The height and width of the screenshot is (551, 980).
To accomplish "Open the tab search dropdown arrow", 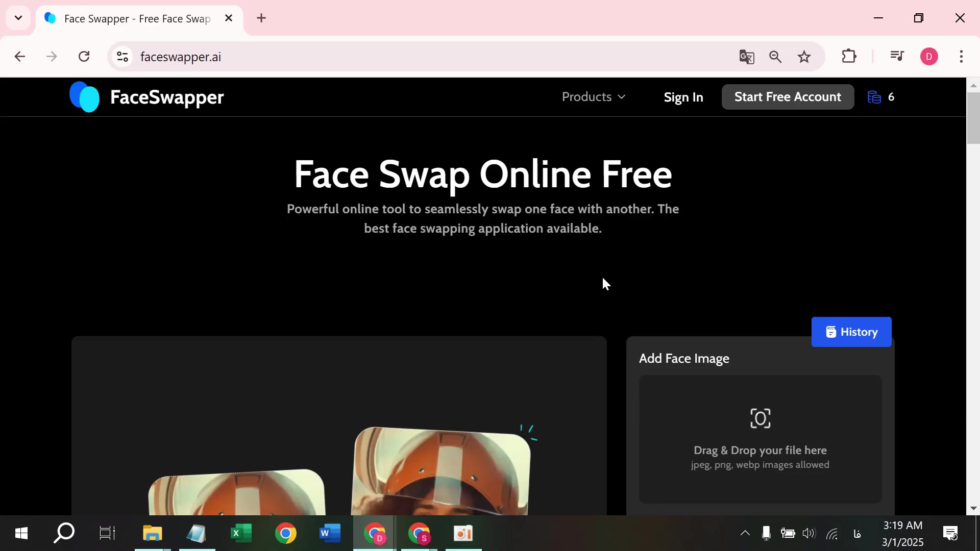I will click(x=18, y=18).
